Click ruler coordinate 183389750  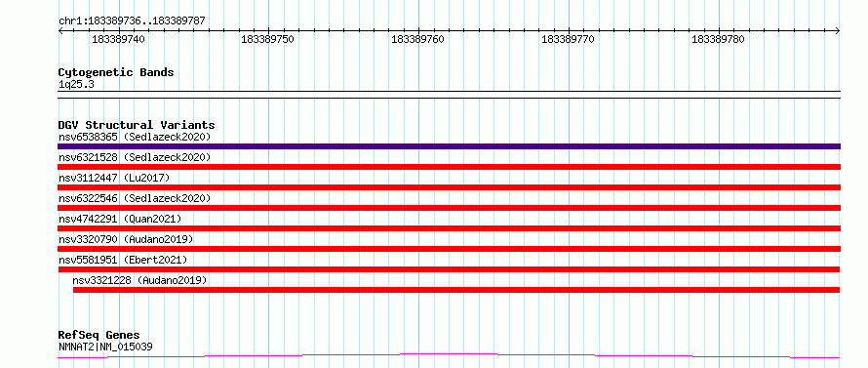click(268, 39)
